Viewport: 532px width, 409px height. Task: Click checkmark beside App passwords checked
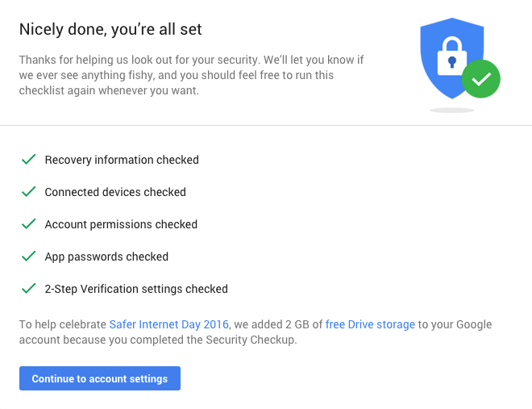29,257
